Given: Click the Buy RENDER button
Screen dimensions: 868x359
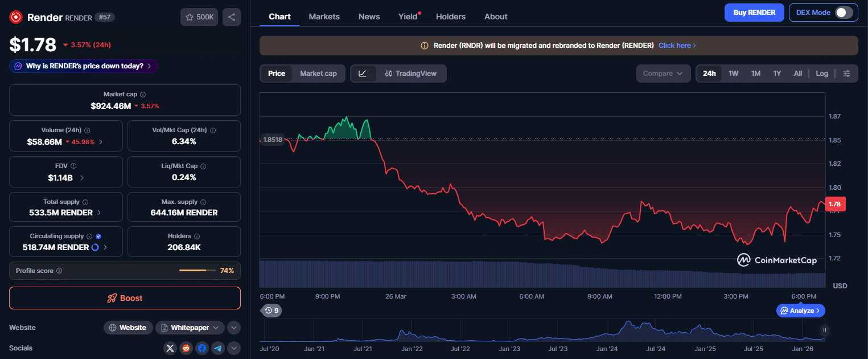Looking at the screenshot, I should [754, 13].
